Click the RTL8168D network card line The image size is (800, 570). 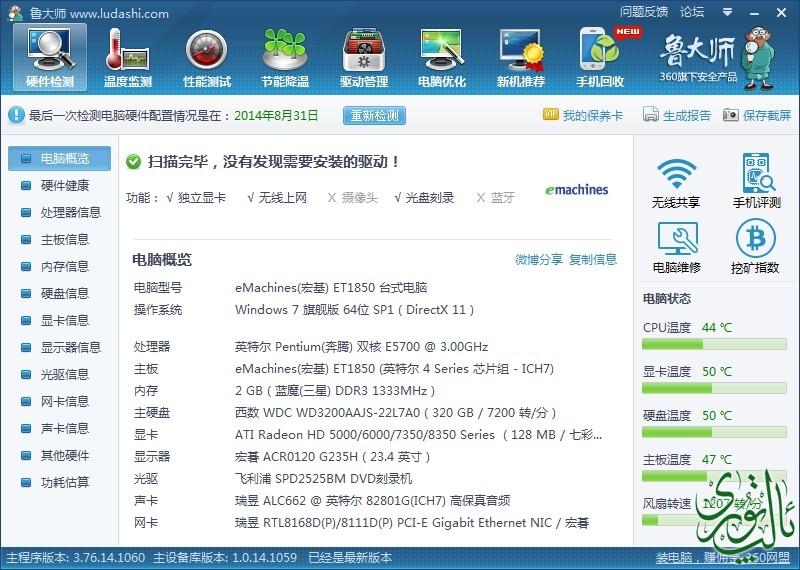click(x=412, y=523)
